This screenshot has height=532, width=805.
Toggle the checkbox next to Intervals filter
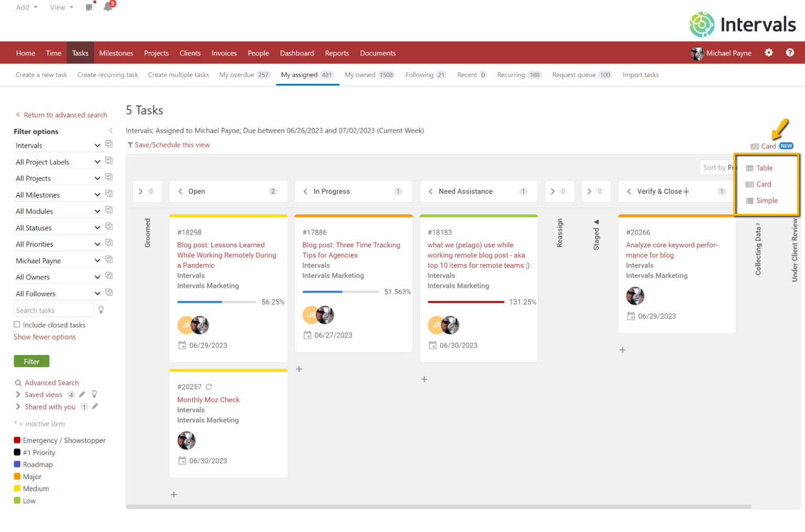108,144
